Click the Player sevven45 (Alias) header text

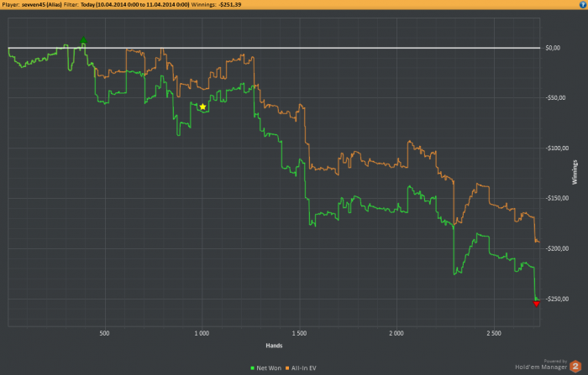[32, 4]
